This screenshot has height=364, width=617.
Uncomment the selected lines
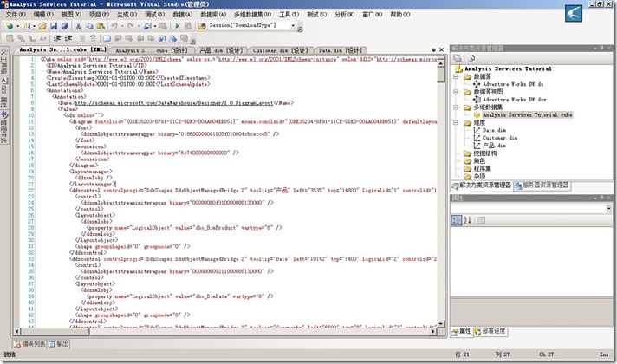coord(93,38)
